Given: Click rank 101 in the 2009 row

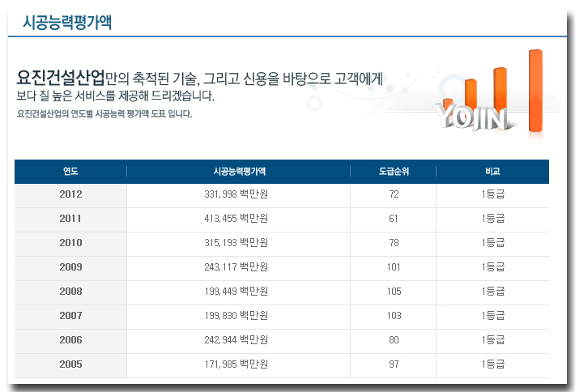Looking at the screenshot, I should [394, 267].
